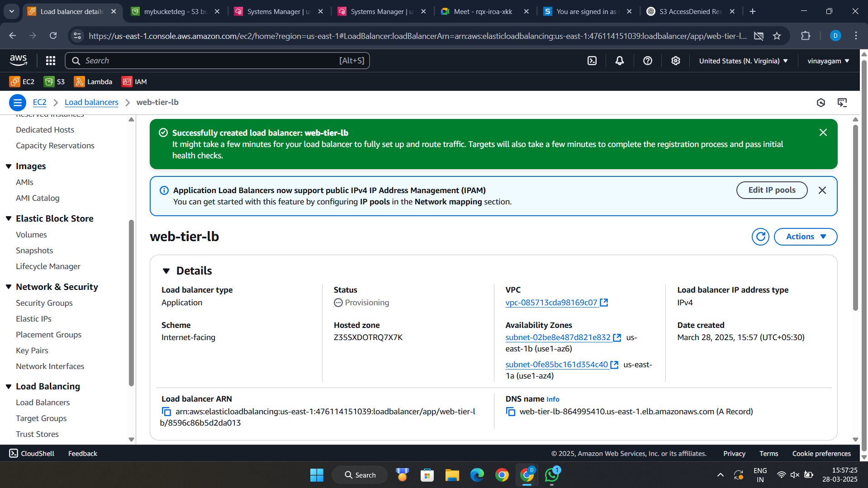Open the browser extensions puzzle icon
The height and width of the screenshot is (488, 868).
(x=806, y=36)
